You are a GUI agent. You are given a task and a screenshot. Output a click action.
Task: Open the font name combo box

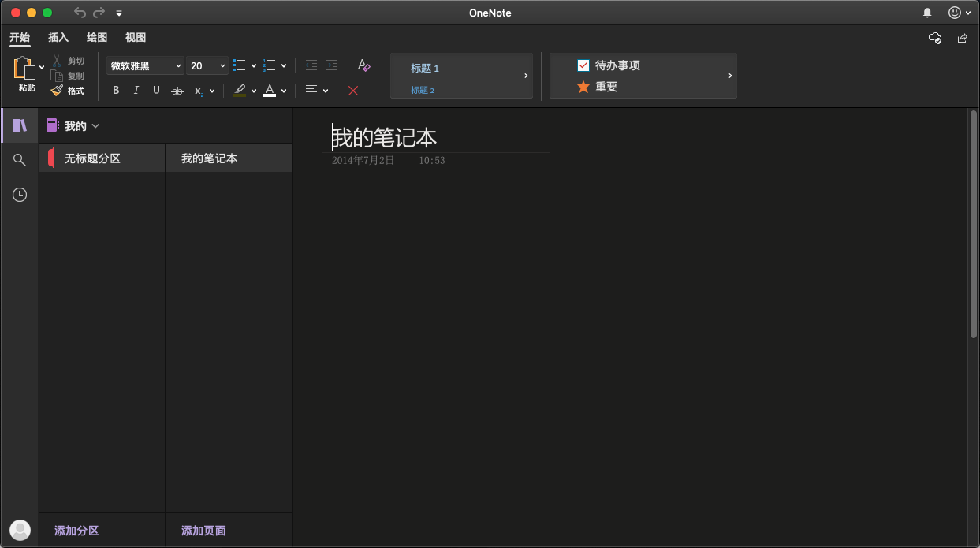coord(145,66)
